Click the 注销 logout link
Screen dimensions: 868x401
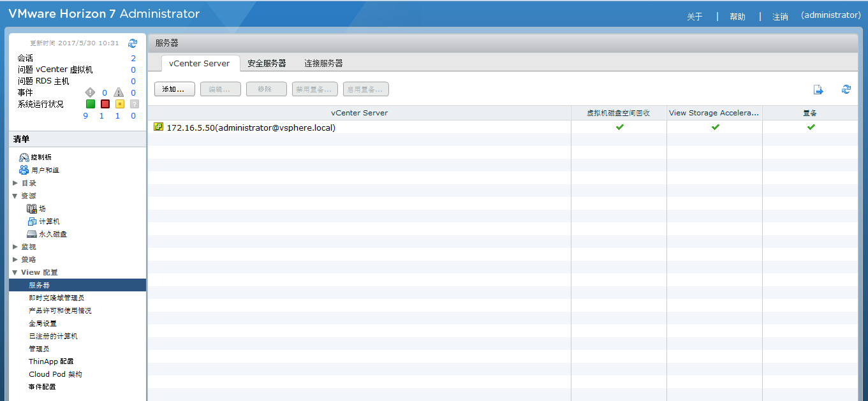780,17
